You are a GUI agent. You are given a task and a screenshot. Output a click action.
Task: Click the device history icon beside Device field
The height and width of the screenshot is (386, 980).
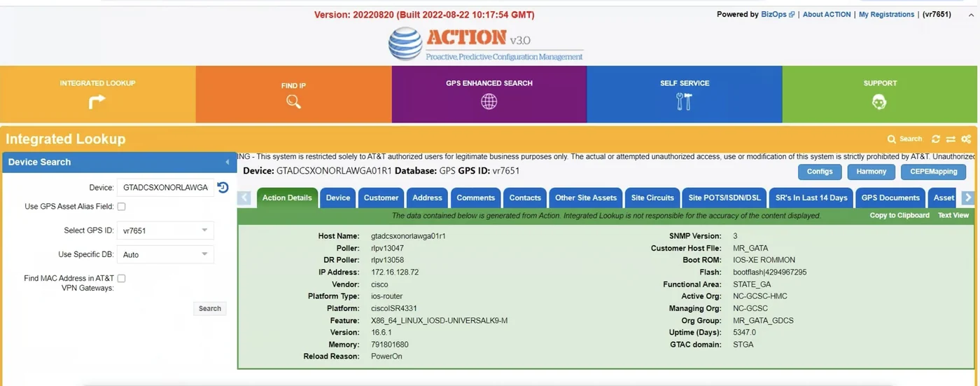click(x=223, y=187)
